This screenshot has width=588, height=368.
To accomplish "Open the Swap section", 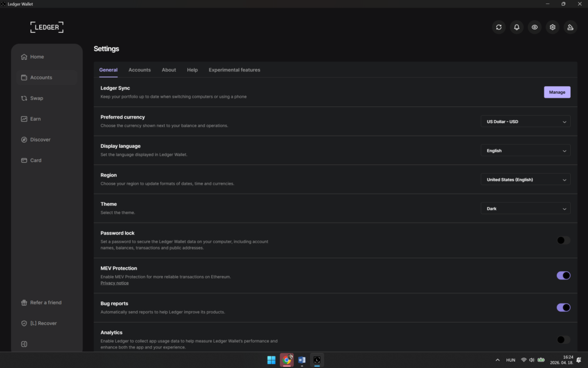I will point(47,98).
